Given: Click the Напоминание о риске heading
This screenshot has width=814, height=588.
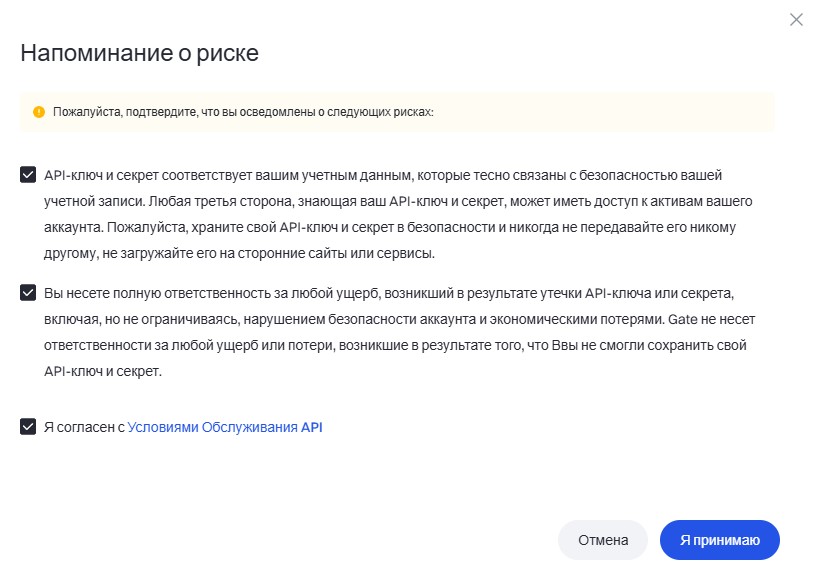Looking at the screenshot, I should 139,53.
